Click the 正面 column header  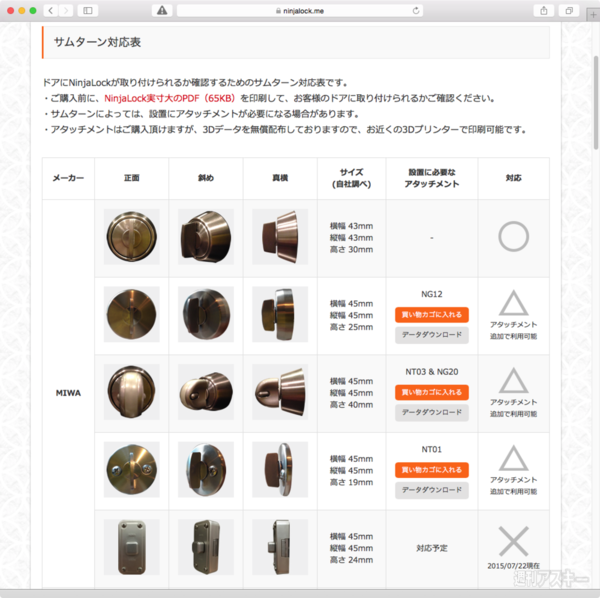click(131, 178)
